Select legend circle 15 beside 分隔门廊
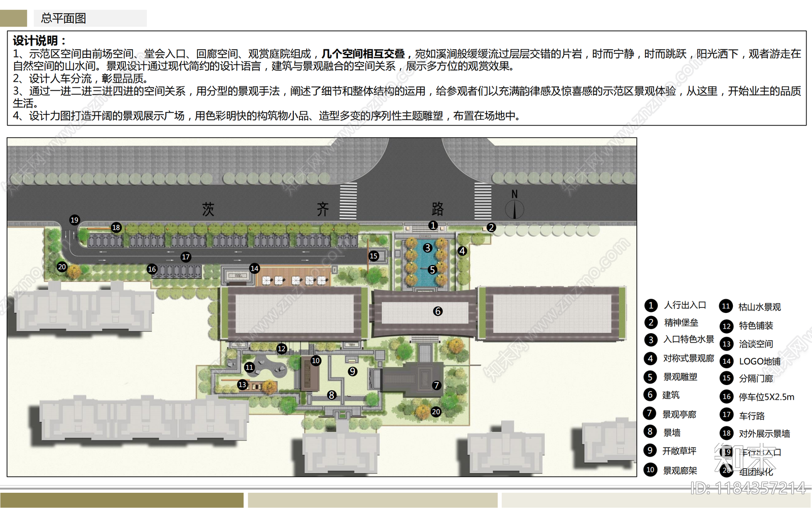Image resolution: width=812 pixels, height=508 pixels. coord(726,378)
